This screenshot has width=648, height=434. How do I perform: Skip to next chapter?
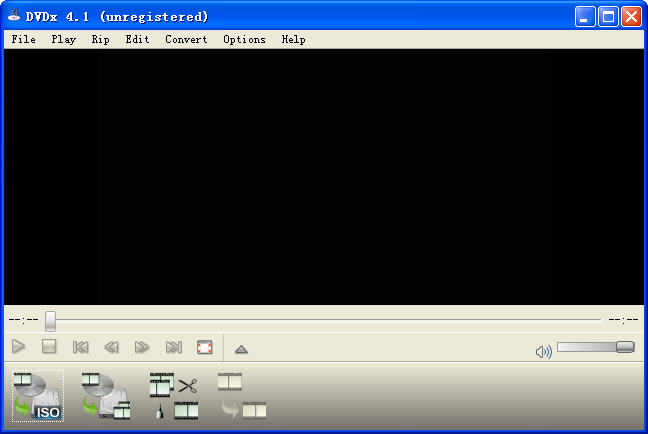pos(174,347)
